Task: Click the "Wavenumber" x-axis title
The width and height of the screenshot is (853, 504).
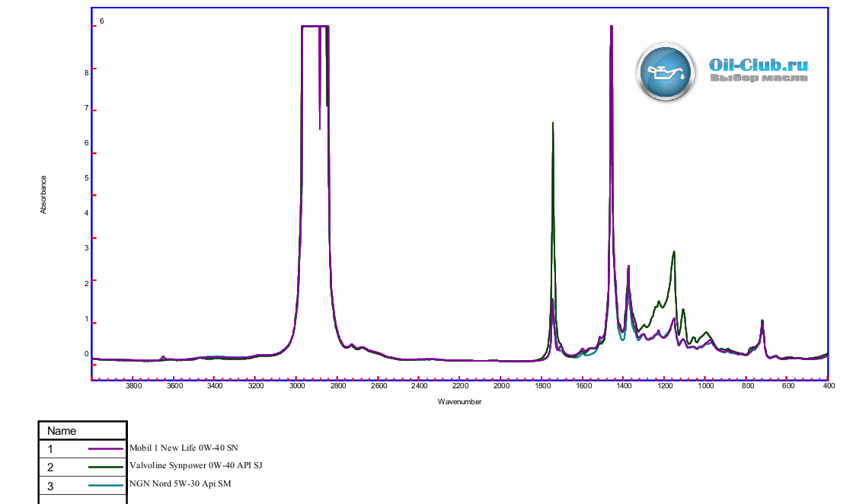Action: (460, 402)
